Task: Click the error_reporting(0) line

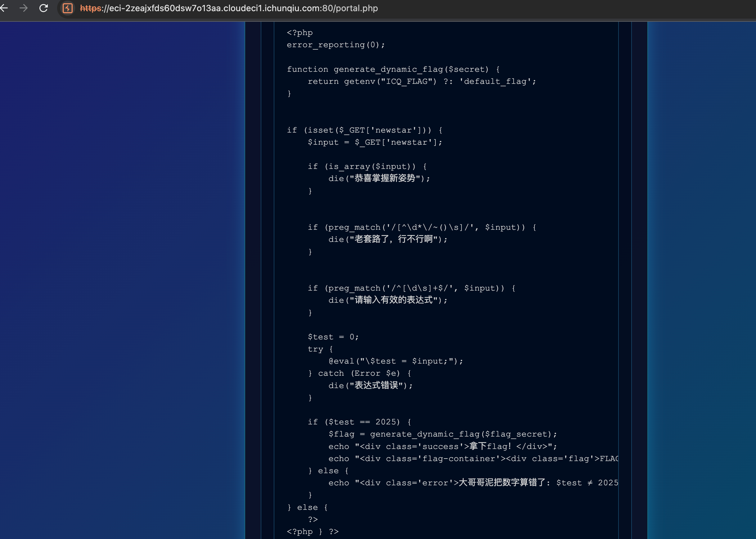Action: [x=336, y=44]
